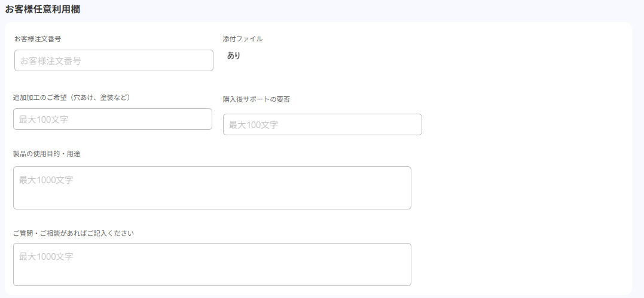Click the お客様注文番号 label above the field
Screen dimensions: 644x298
click(x=38, y=39)
